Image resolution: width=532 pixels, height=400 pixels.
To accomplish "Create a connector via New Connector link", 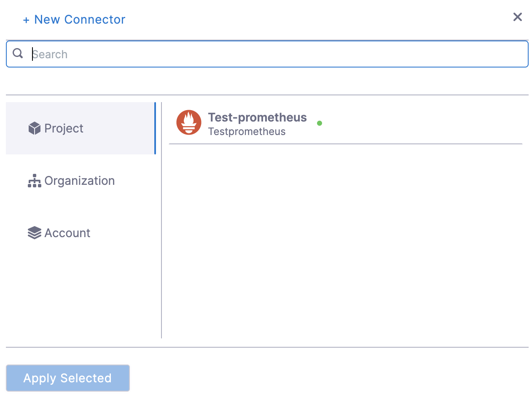I will pyautogui.click(x=80, y=19).
